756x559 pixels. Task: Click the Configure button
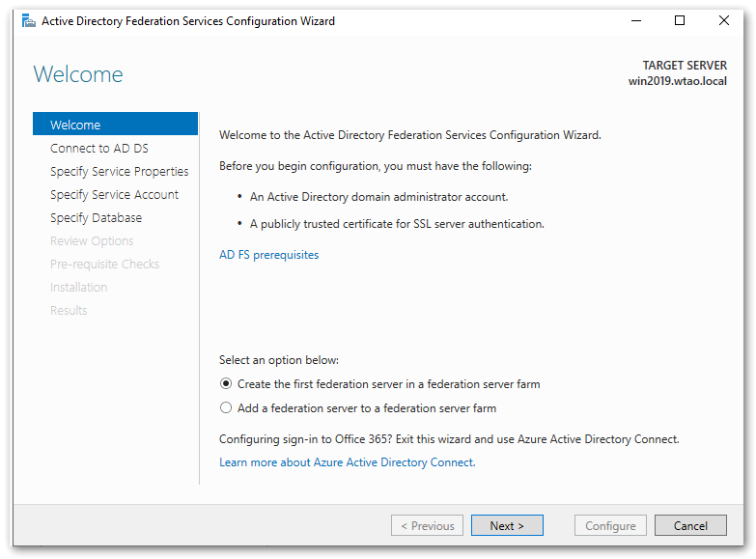tap(610, 526)
